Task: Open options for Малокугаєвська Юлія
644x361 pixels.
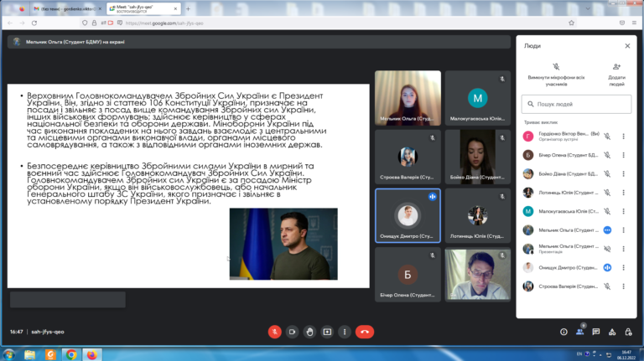Action: [624, 211]
